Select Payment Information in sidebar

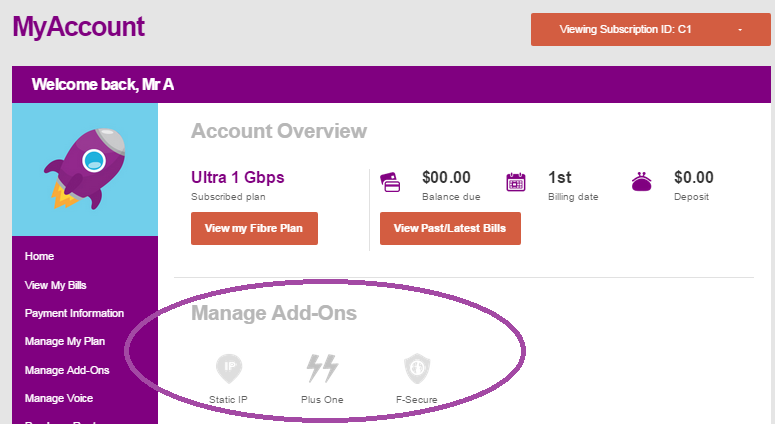click(74, 313)
